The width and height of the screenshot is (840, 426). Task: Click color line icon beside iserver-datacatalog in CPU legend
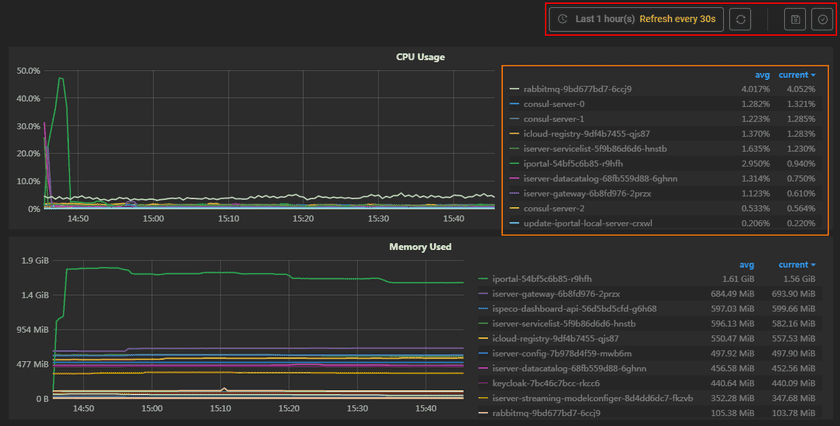514,179
